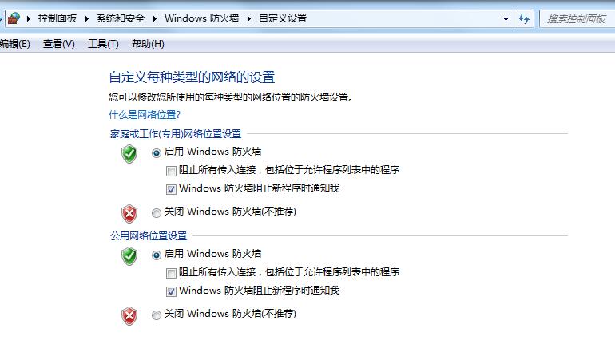
Task: Open the 工具(T) menu
Action: tap(103, 43)
